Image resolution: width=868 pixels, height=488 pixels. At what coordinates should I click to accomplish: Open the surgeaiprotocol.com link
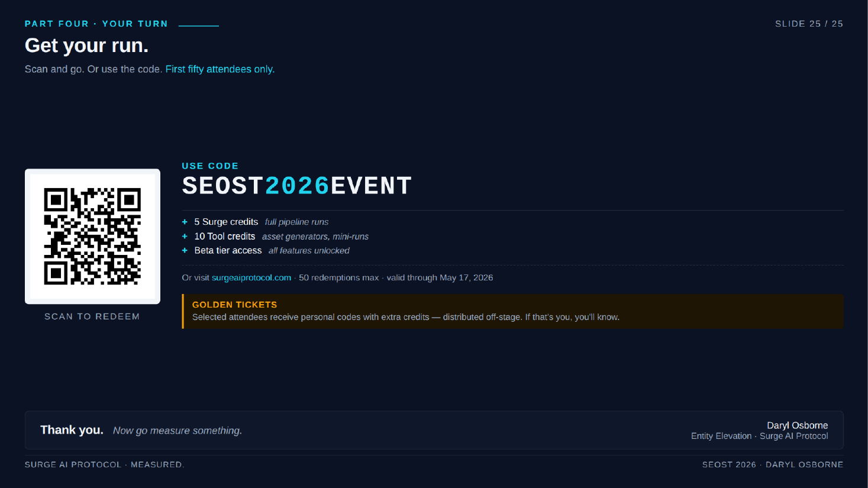[251, 277]
